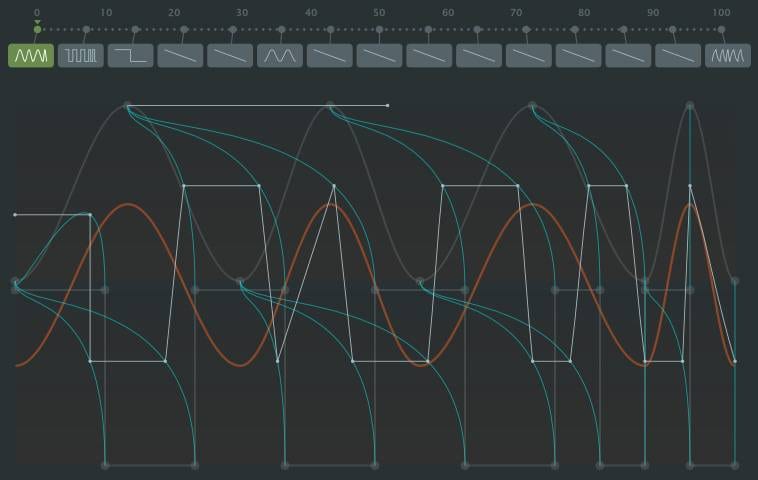This screenshot has height=480, width=758.
Task: Select the white apex point of the white triangle shape
Action: coord(334,186)
